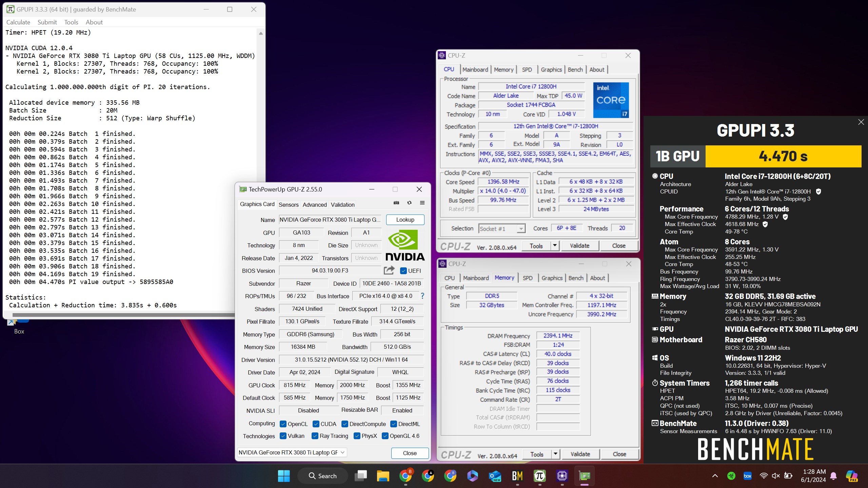Open the Socket #1 selection dropdown
This screenshot has height=488, width=868.
502,228
